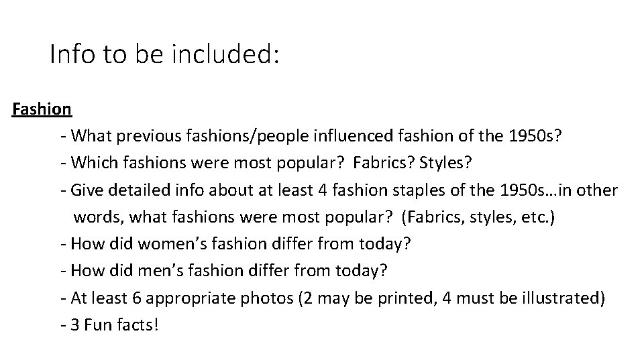Click the "Info to be included:" title
The image size is (644, 362).
tap(164, 55)
